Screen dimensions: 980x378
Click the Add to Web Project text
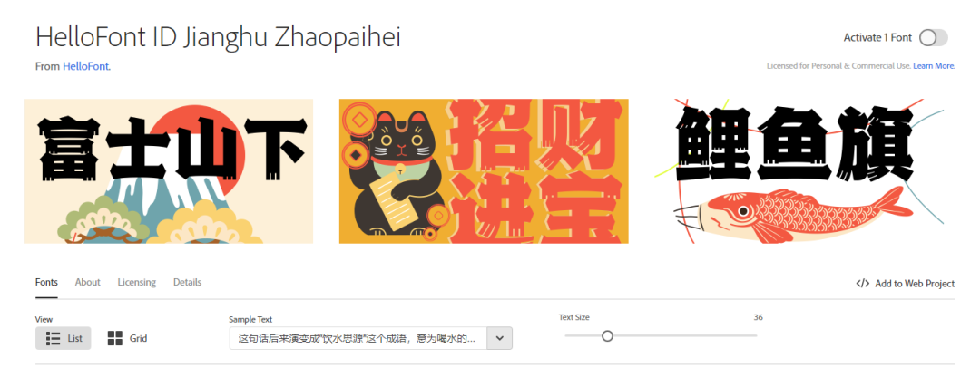pyautogui.click(x=915, y=284)
